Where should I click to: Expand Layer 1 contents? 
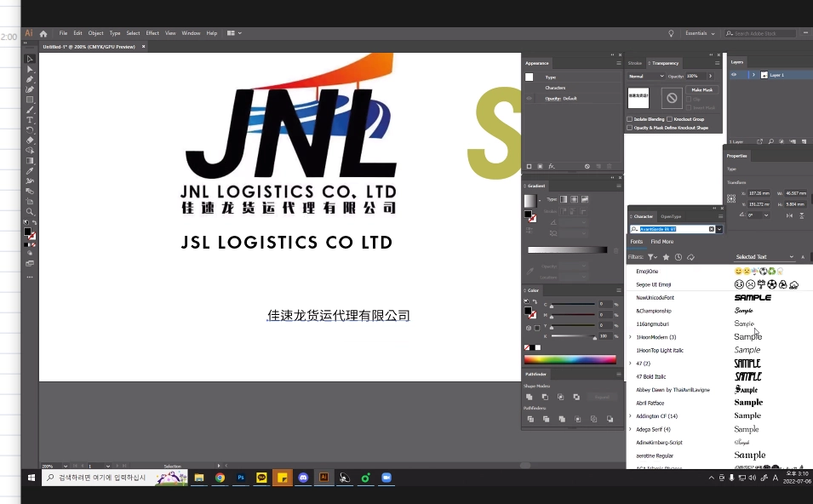point(753,75)
